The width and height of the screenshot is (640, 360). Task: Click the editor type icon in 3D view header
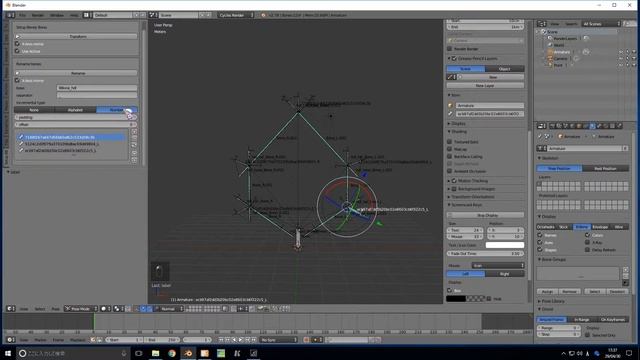tap(11, 309)
